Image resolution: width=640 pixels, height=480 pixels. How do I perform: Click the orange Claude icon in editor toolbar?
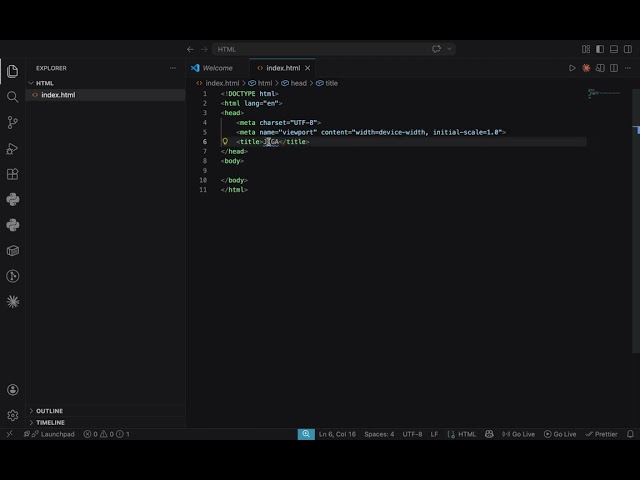coord(586,68)
